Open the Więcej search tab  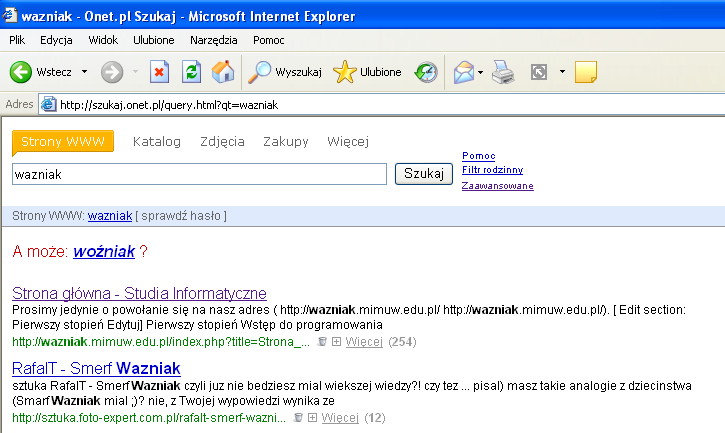coord(348,142)
